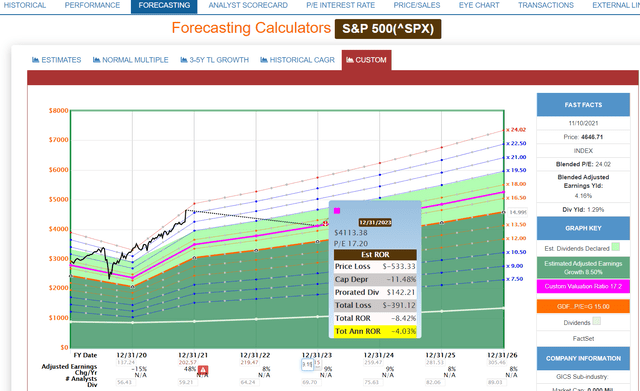Select the ESTIMATES calculator tab
Screen dimensions: 640x391
click(x=57, y=60)
